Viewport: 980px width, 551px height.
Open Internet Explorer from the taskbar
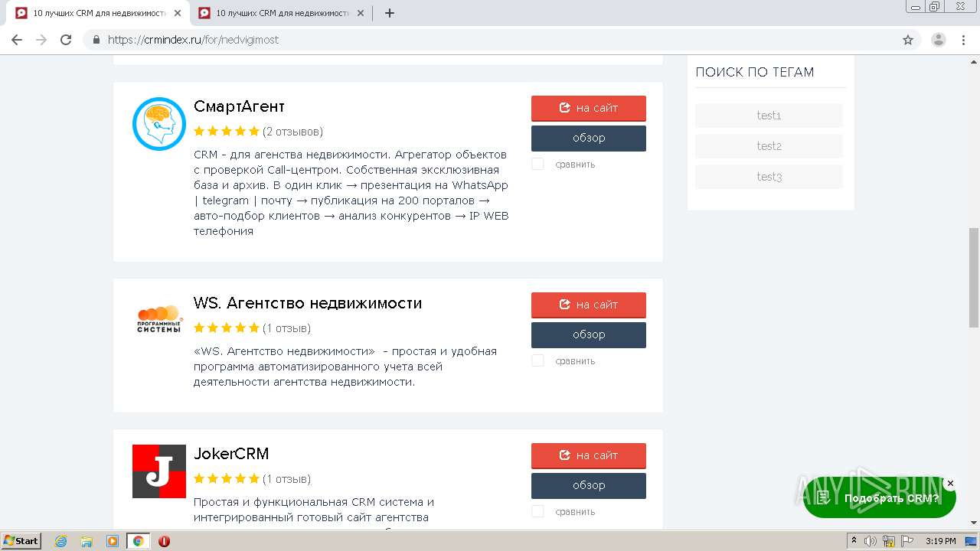click(61, 541)
